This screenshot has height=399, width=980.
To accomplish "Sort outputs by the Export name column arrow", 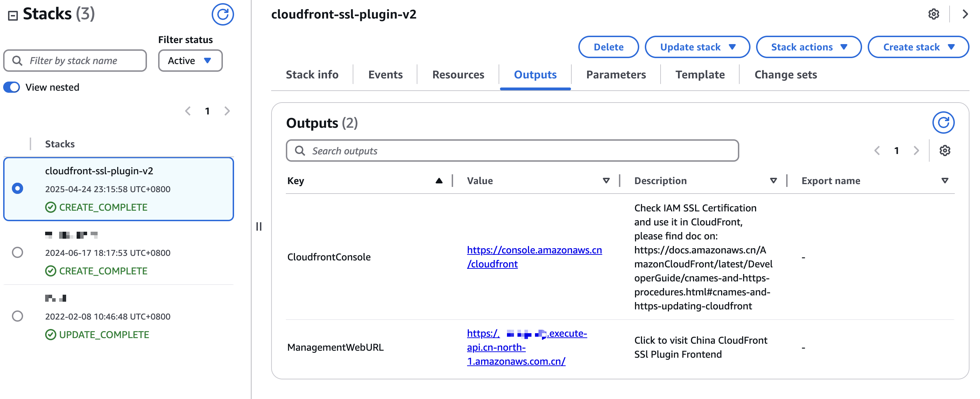I will (945, 181).
